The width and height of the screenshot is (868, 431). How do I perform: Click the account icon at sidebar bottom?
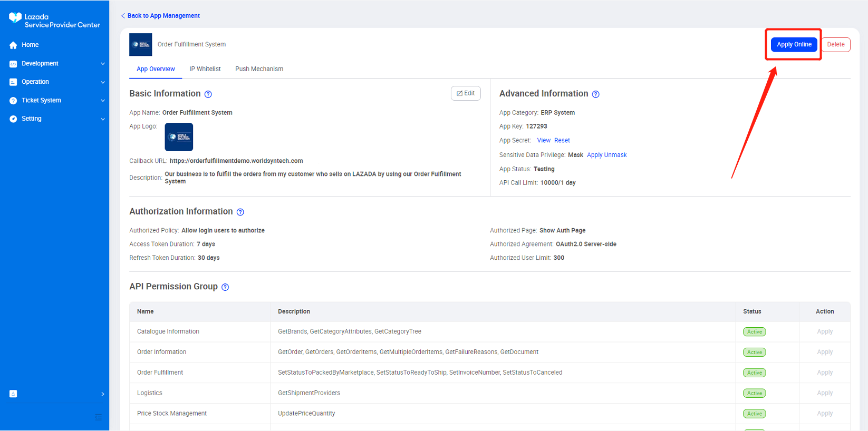[x=13, y=394]
